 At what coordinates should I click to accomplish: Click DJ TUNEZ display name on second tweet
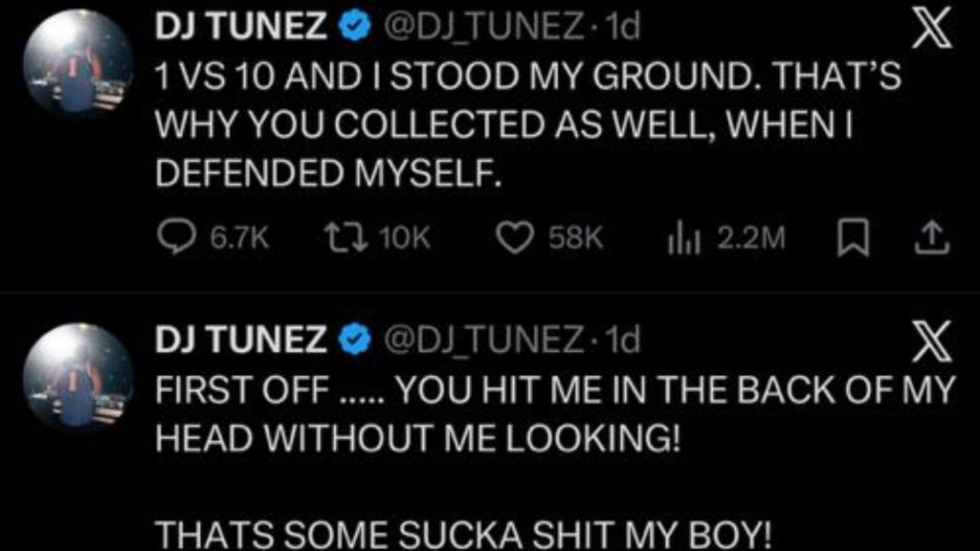241,339
